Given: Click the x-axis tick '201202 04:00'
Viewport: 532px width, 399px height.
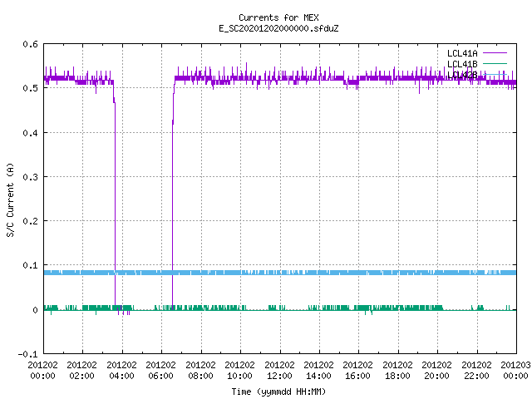Looking at the screenshot, I should (x=121, y=370).
